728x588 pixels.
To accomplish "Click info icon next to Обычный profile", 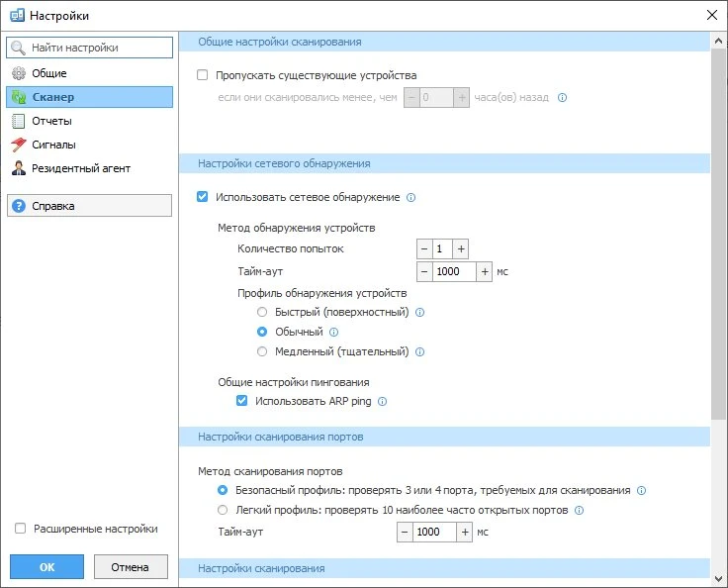I will point(333,333).
